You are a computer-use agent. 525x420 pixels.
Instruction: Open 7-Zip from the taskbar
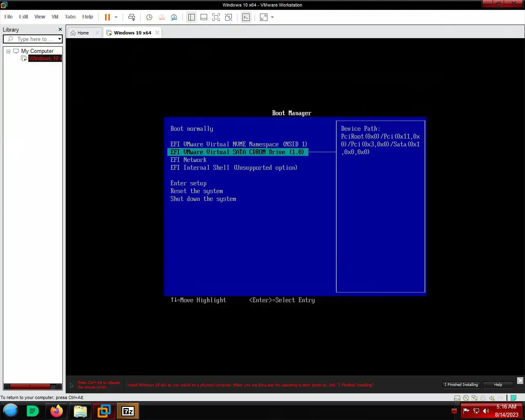pos(128,411)
